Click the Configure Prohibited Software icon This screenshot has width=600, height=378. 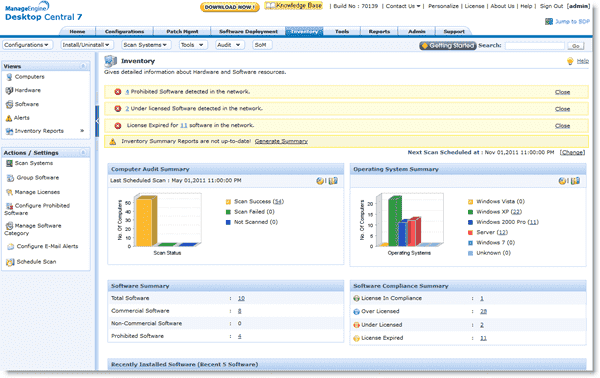pyautogui.click(x=9, y=206)
